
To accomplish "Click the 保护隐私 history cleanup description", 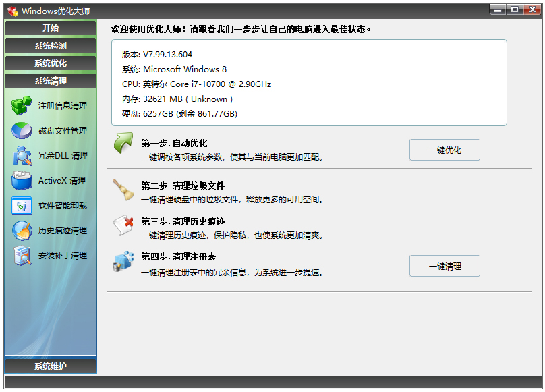I will pos(232,235).
